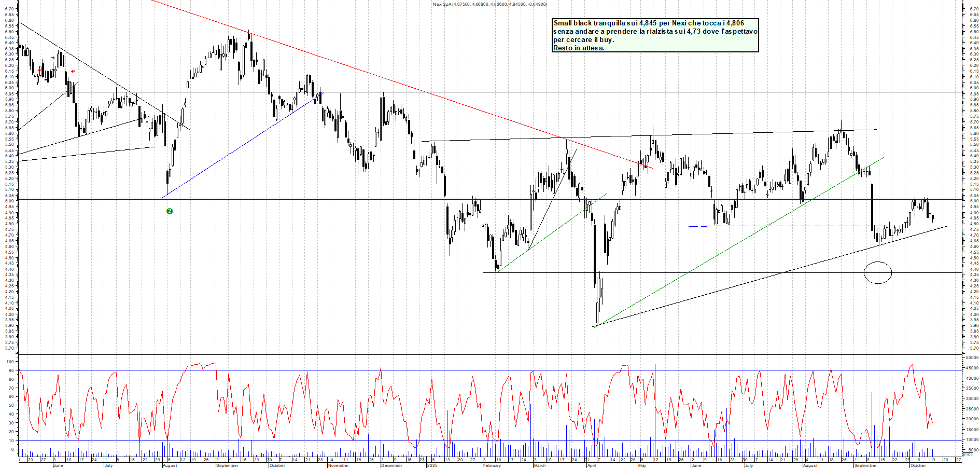980x468 pixels.
Task: Click the December label on time axis
Action: coord(391,465)
